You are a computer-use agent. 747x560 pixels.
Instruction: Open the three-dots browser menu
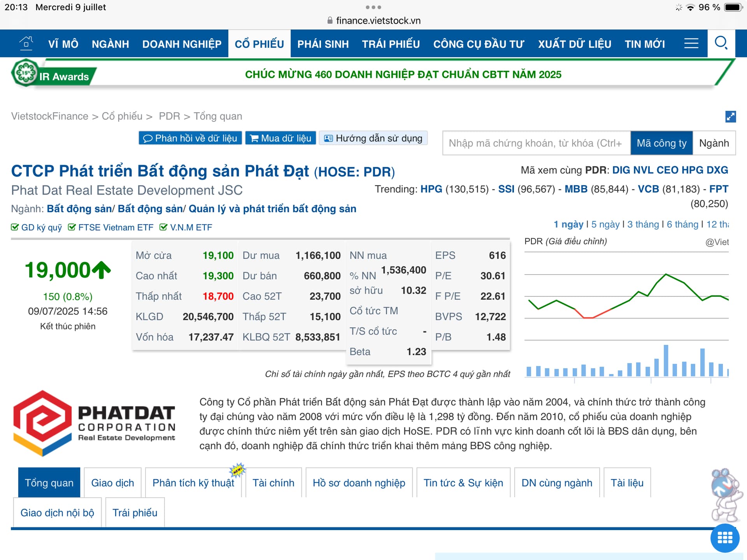373,7
